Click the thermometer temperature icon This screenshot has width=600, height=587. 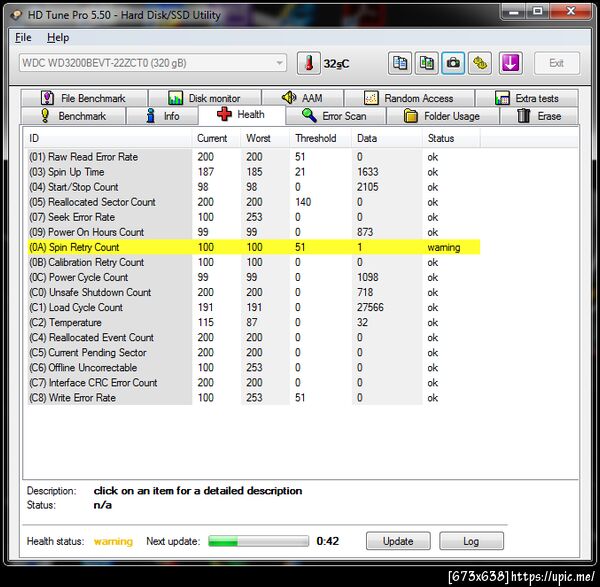pos(308,63)
